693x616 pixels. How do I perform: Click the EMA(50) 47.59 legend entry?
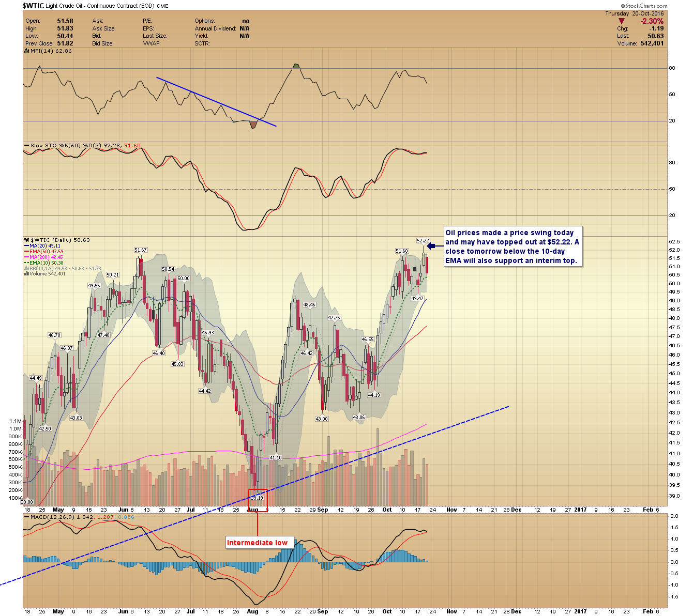[44, 252]
